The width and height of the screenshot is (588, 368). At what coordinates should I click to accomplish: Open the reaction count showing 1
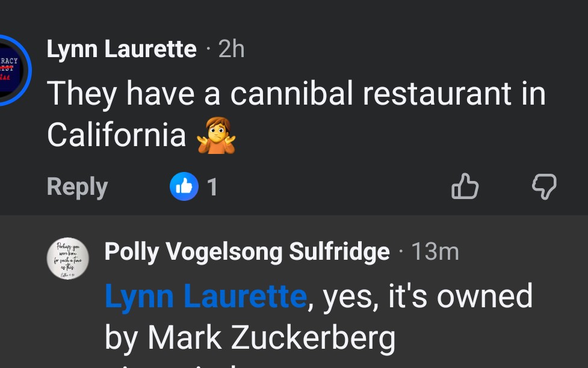click(x=212, y=188)
